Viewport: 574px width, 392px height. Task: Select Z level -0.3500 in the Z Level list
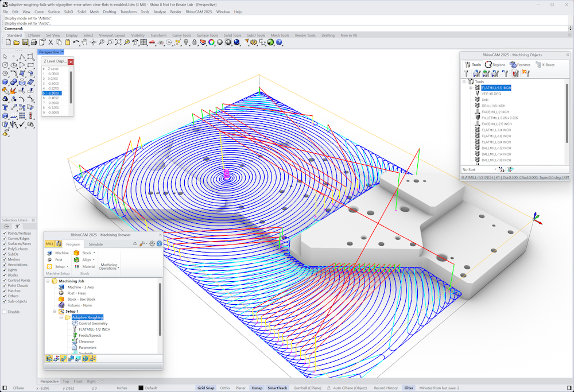[55, 92]
